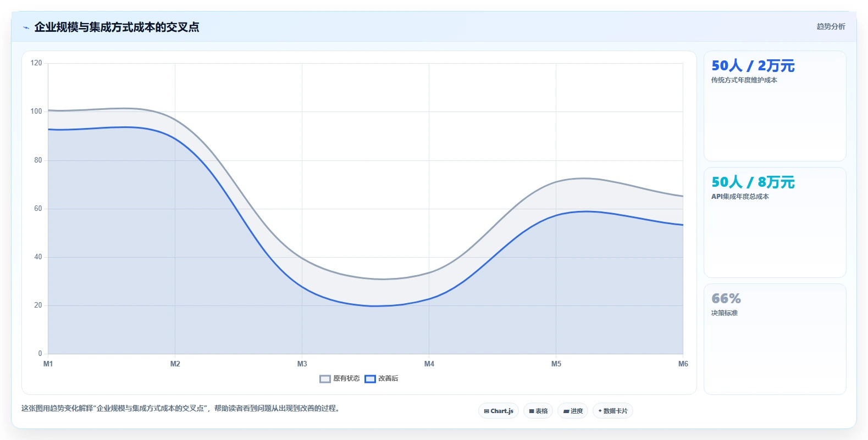This screenshot has width=868, height=440.
Task: Click the 进度 tag
Action: click(x=573, y=411)
